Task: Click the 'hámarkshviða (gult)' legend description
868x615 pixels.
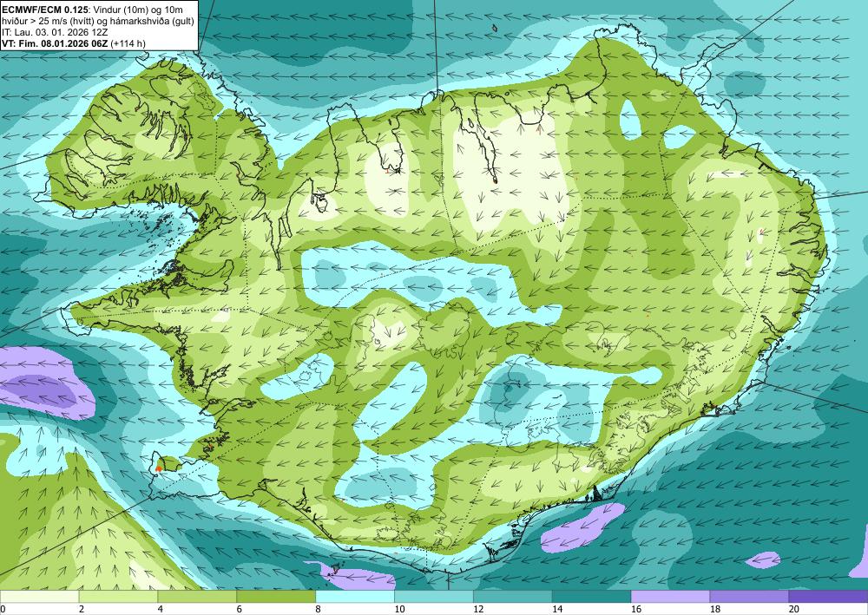Action: click(152, 21)
